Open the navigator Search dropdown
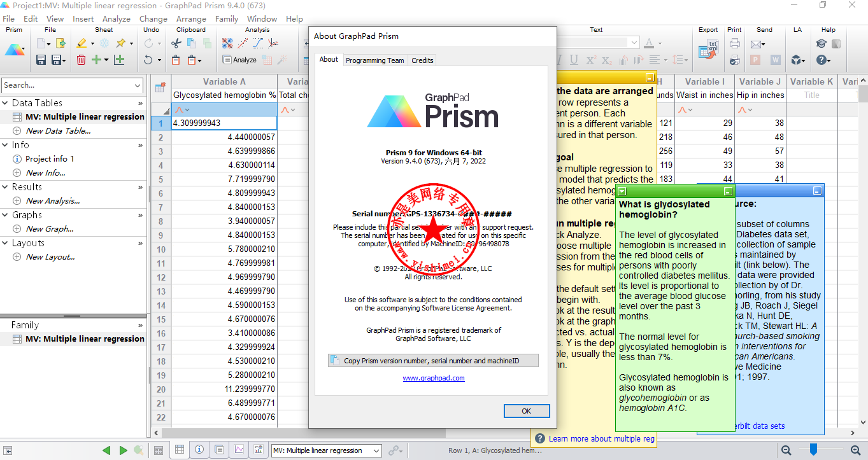The image size is (868, 460). pyautogui.click(x=138, y=85)
